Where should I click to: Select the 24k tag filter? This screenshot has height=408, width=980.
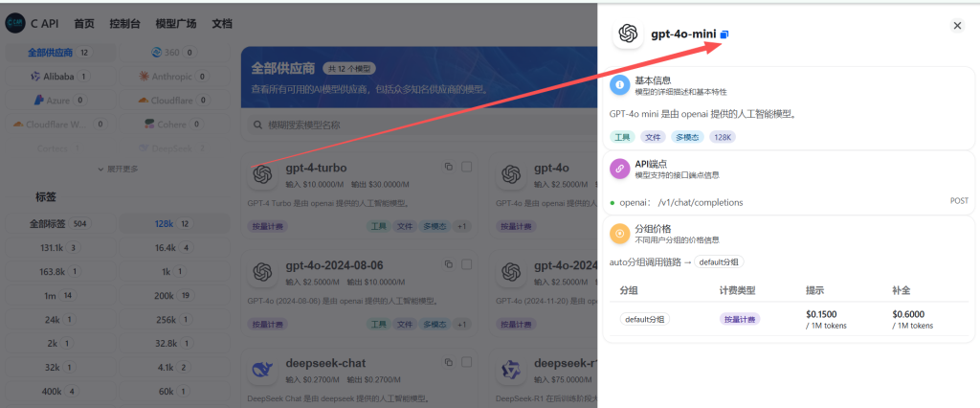point(60,320)
